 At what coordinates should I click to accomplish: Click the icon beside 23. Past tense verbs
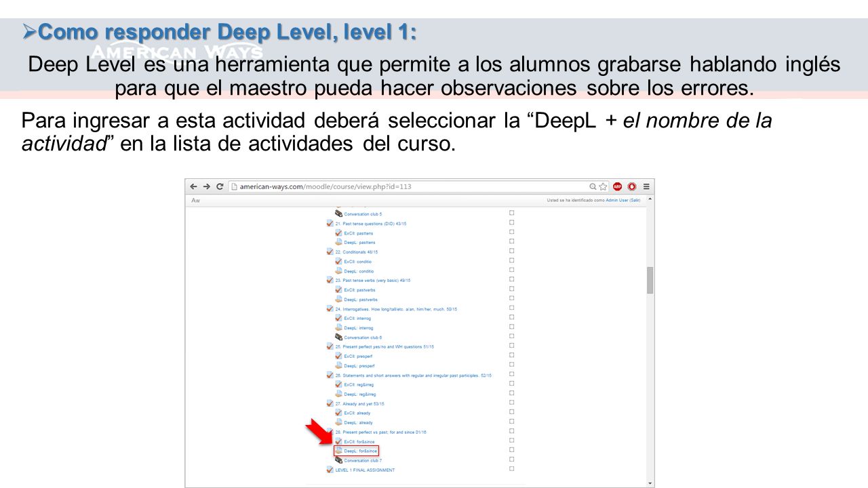point(330,280)
